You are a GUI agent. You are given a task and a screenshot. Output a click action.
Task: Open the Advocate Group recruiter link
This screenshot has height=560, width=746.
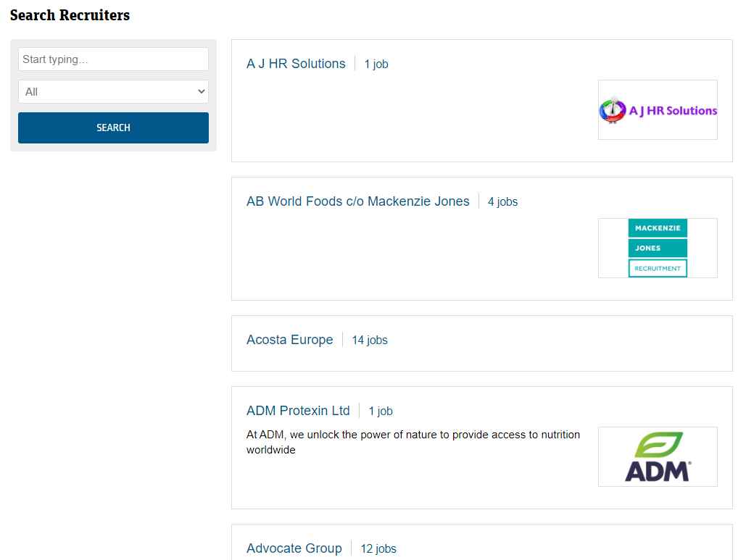[x=294, y=548]
